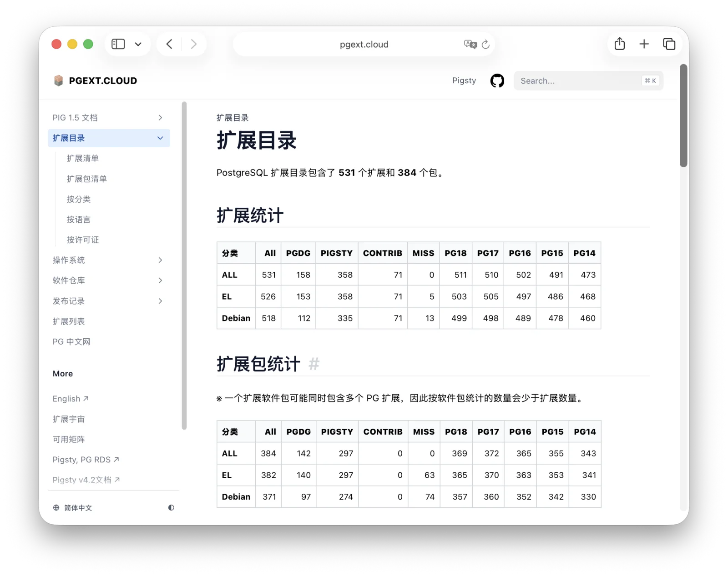Select 按许可证 sidebar item
Screen dimensions: 728x576
[x=83, y=240]
